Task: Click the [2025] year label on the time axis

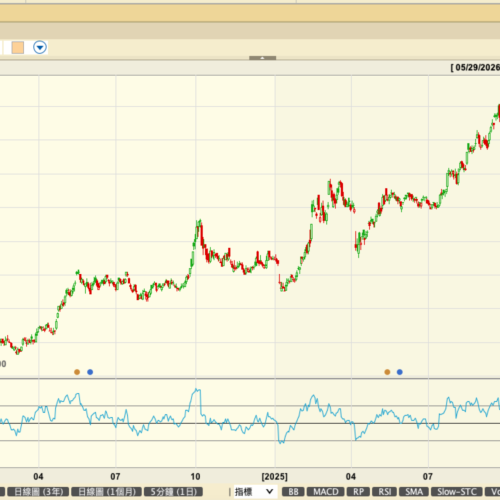Action: coord(275,477)
